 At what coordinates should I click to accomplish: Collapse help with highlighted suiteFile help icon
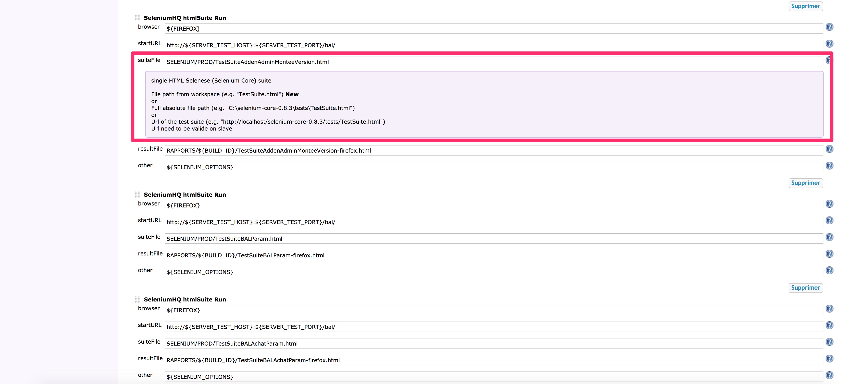(829, 61)
